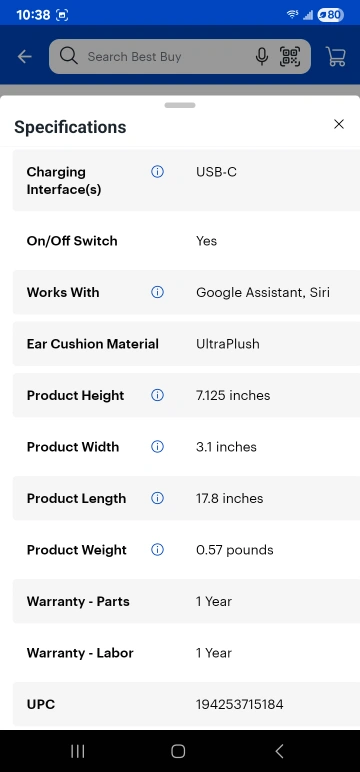Screen dimensions: 360x772
Task: Start voice search with microphone icon
Action: (262, 57)
